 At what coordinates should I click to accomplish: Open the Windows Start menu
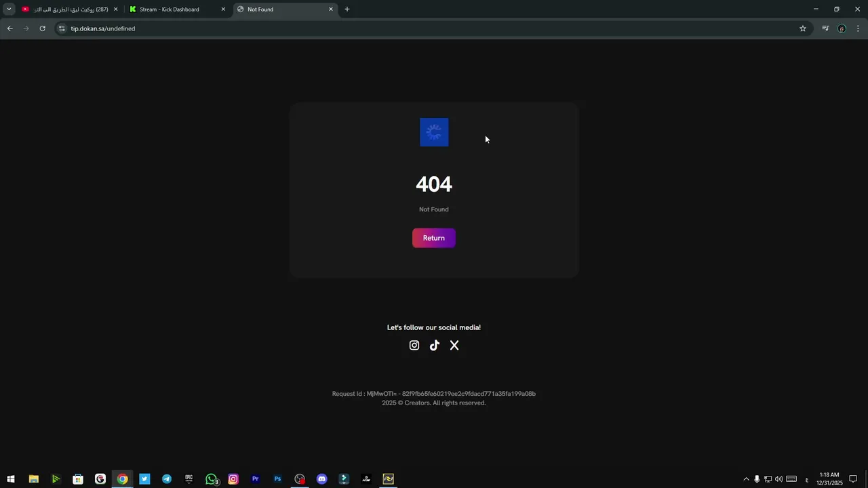11,479
